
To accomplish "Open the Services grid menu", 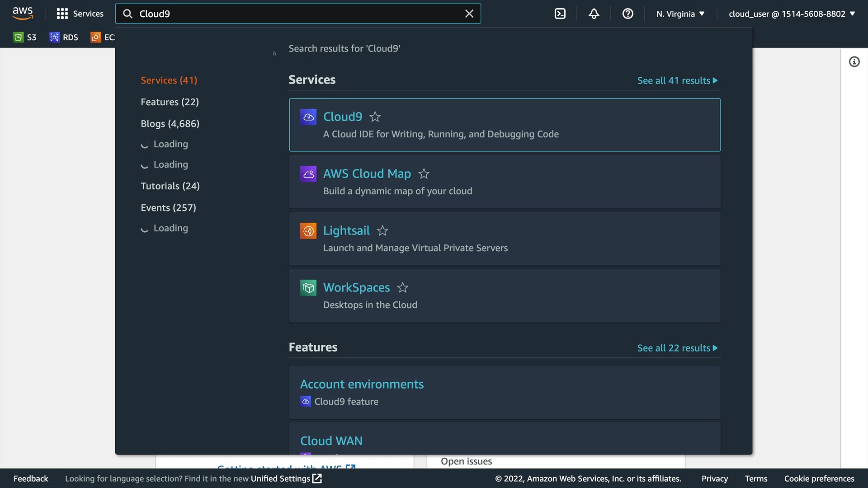I will (80, 14).
